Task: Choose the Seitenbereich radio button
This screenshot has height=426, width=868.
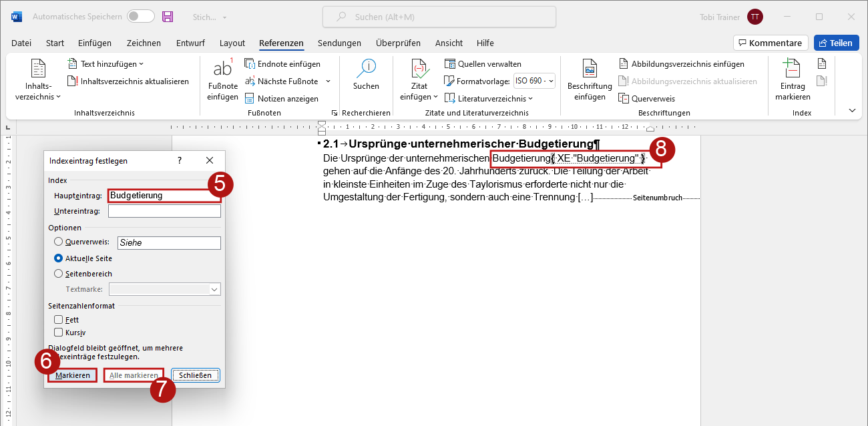Action: tap(59, 274)
